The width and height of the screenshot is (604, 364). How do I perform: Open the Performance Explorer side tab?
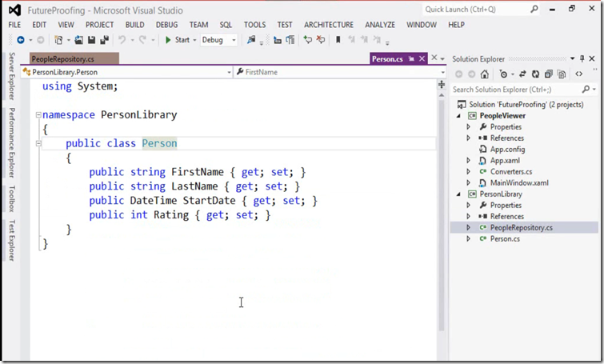click(12, 142)
